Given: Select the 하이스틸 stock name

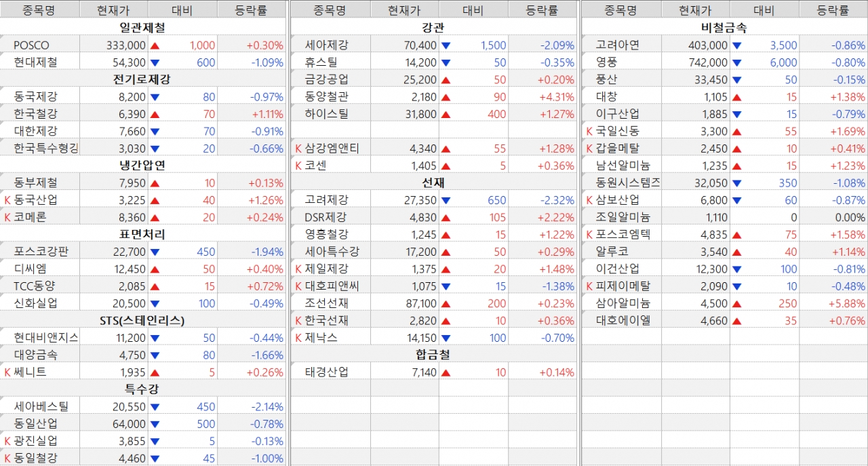Looking at the screenshot, I should 327,114.
